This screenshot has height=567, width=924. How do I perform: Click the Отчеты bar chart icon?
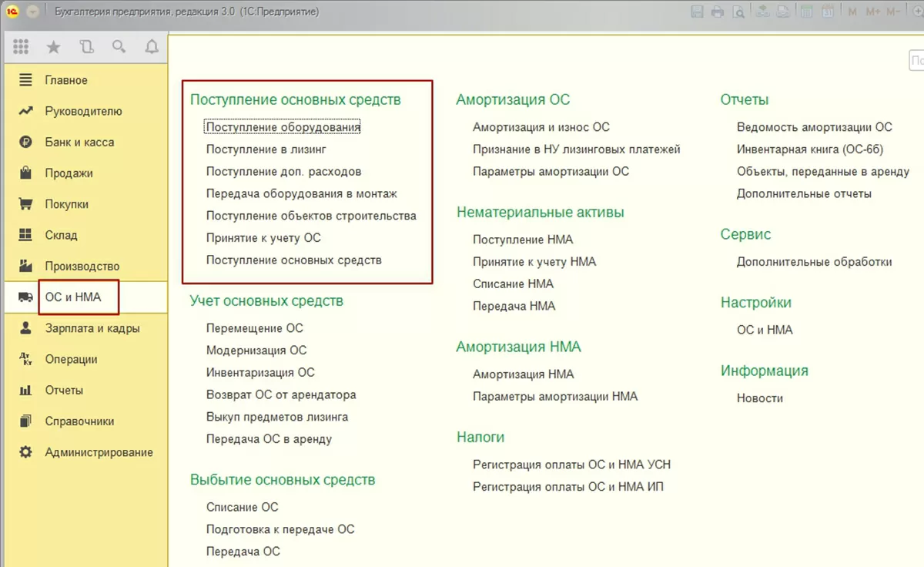click(x=25, y=391)
